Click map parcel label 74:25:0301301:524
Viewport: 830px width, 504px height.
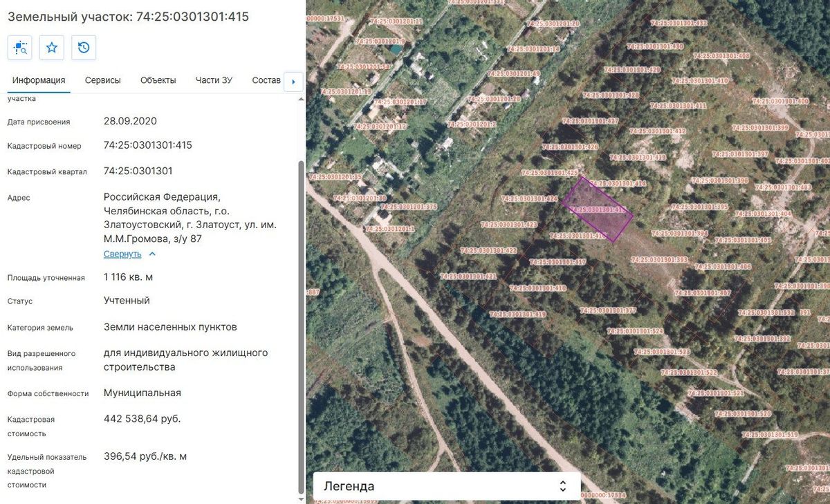635,331
